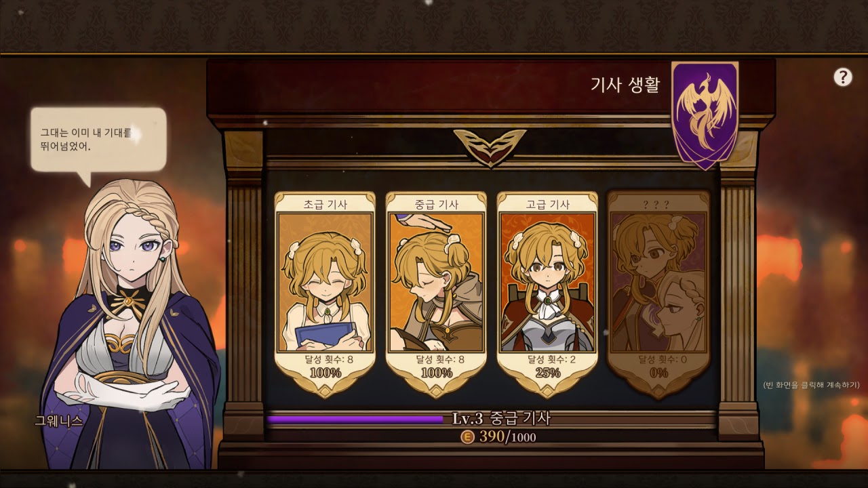Click the 기사 생활 title text
The width and height of the screenshot is (868, 488).
coord(625,85)
